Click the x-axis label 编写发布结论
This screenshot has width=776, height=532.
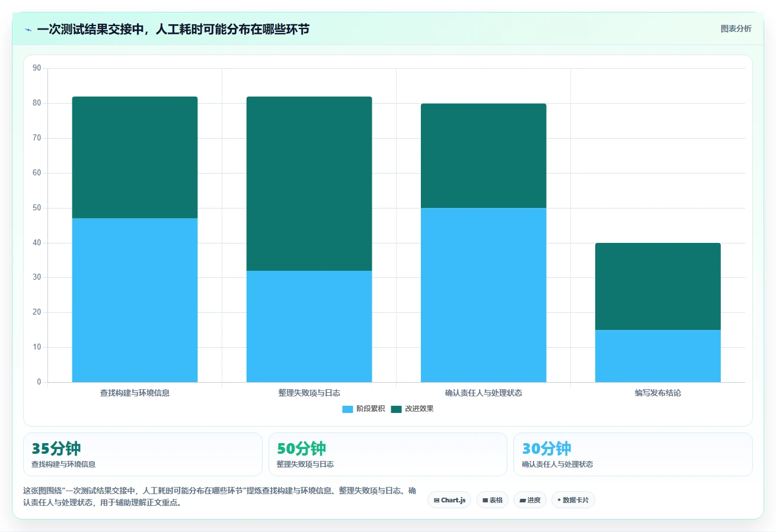(657, 393)
